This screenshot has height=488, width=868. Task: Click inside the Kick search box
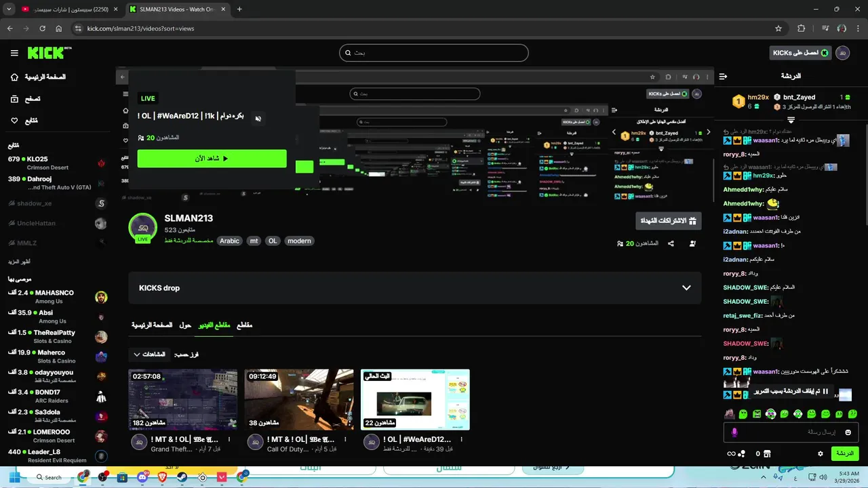pyautogui.click(x=434, y=53)
